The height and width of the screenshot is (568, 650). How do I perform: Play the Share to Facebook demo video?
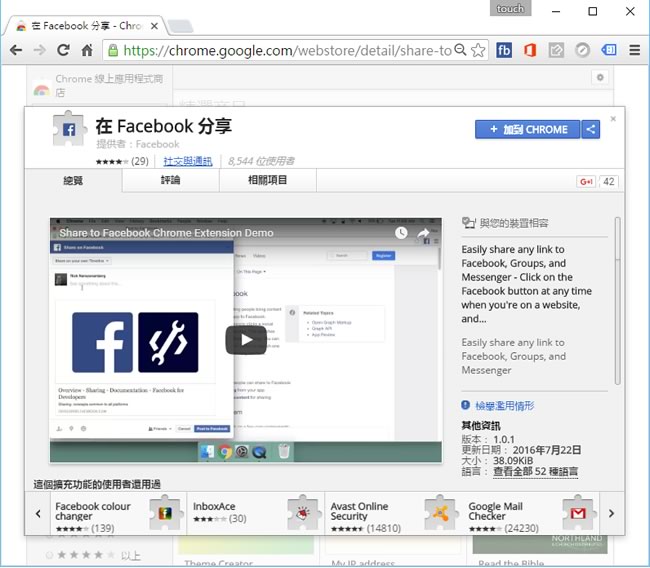pyautogui.click(x=246, y=340)
